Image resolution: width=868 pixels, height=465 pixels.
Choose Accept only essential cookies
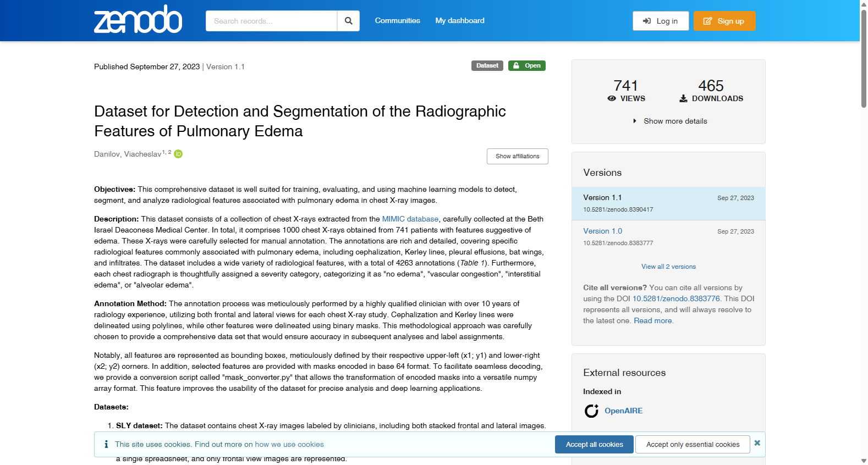(693, 445)
